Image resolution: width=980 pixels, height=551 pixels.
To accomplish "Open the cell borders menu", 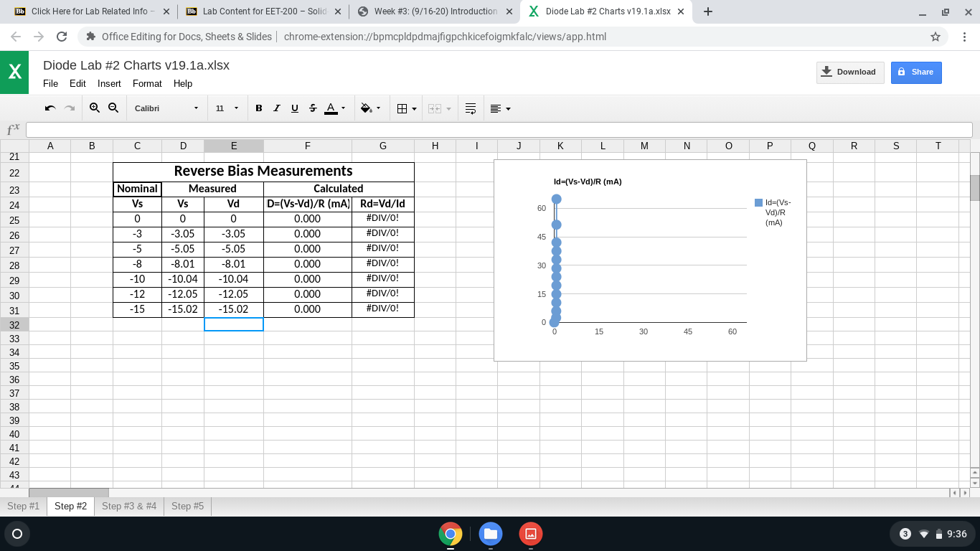I will tap(406, 108).
